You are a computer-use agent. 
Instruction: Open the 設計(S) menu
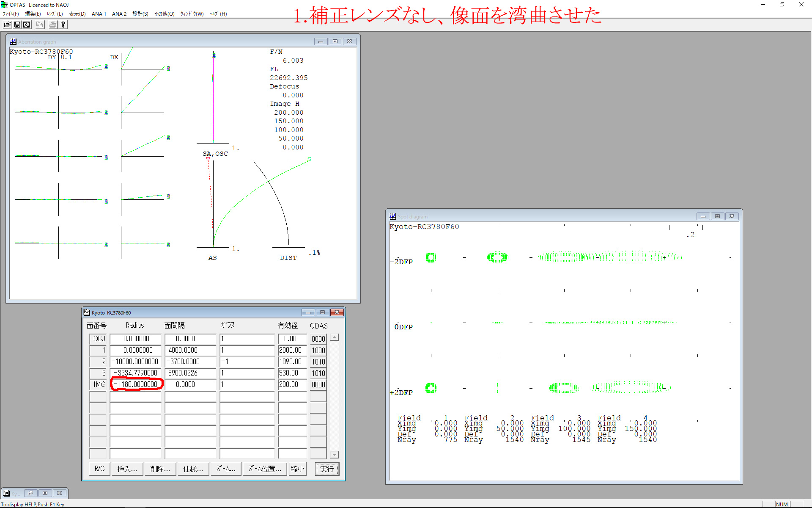[140, 14]
